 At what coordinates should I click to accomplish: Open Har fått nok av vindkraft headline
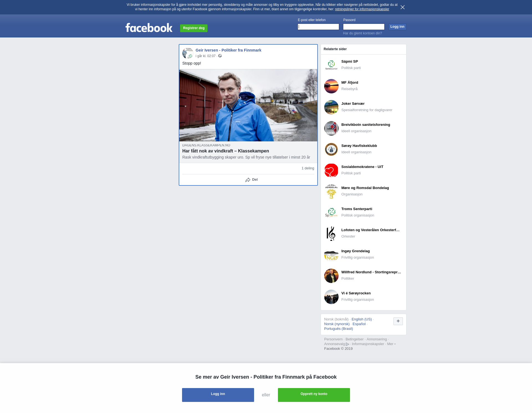click(226, 151)
